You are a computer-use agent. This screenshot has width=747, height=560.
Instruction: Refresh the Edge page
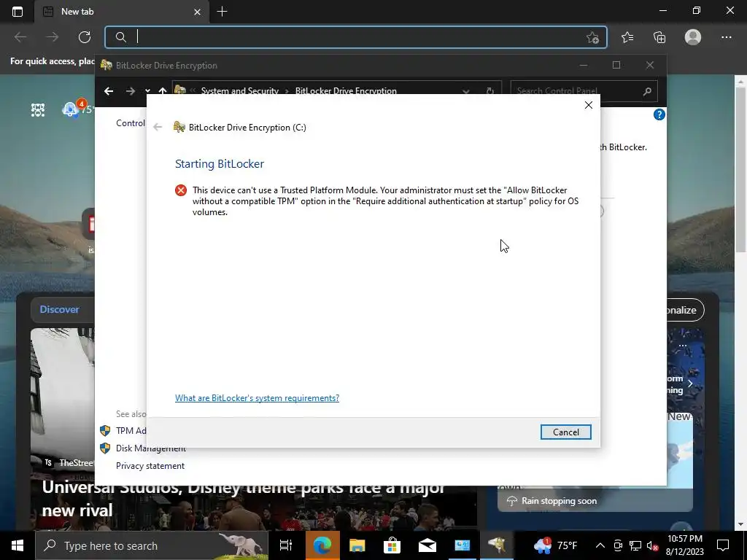coord(85,37)
